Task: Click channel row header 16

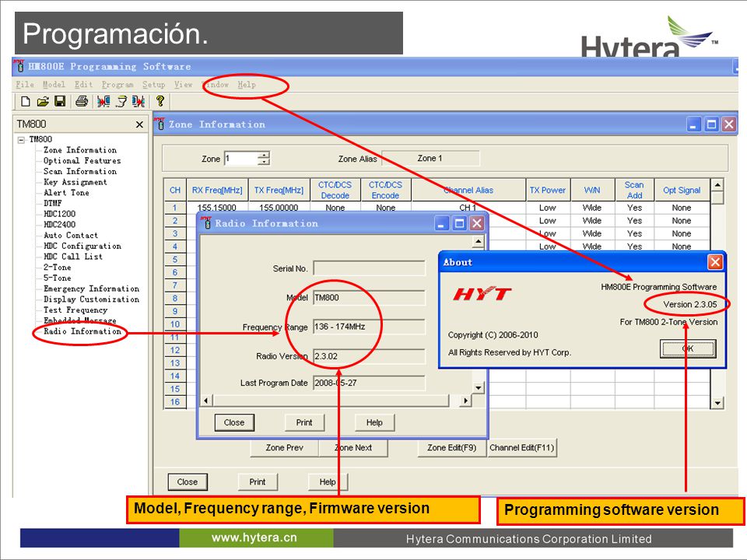Action: click(x=175, y=402)
